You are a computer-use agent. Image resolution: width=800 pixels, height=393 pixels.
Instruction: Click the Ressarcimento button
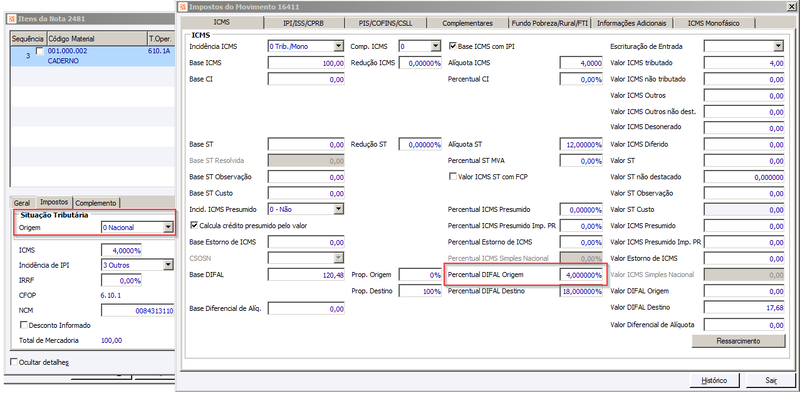738,341
